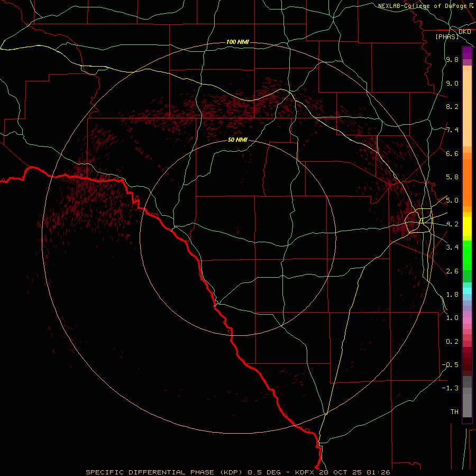Click the 5.0 value on the scale
The image size is (476, 476).
[452, 200]
